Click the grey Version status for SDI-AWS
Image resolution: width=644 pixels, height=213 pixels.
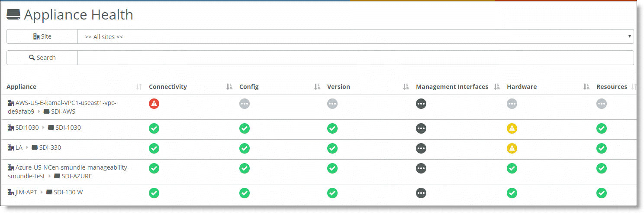(332, 104)
